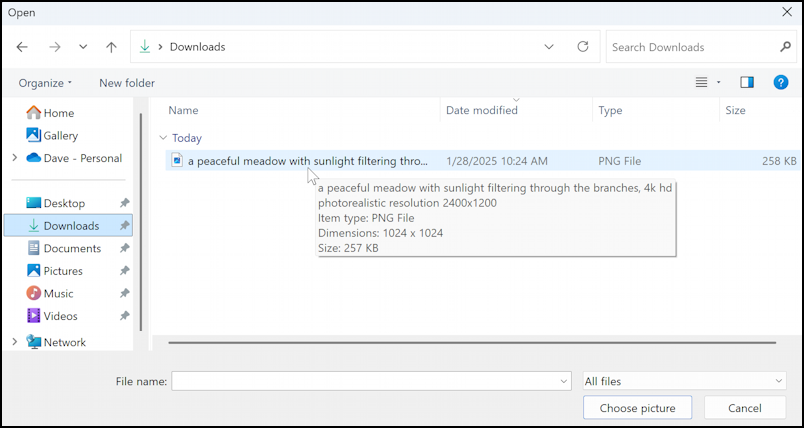The height and width of the screenshot is (428, 804).
Task: Toggle the preview pane icon
Action: coord(746,83)
